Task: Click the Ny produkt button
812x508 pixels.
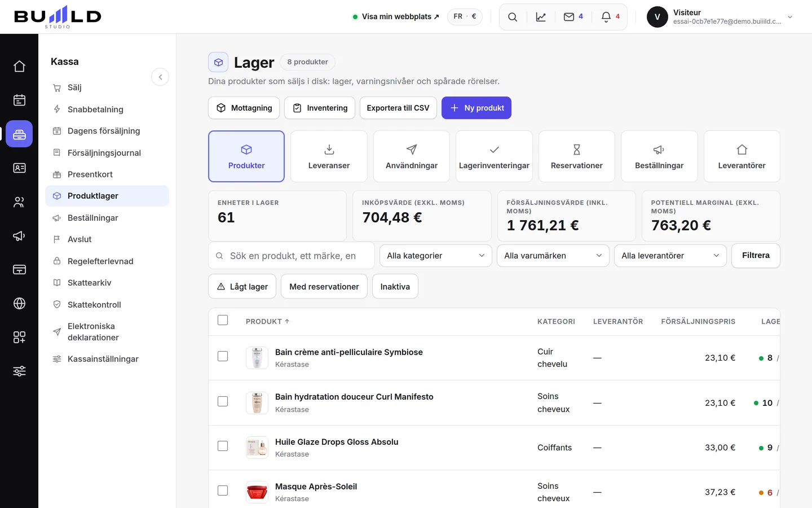Action: click(476, 108)
